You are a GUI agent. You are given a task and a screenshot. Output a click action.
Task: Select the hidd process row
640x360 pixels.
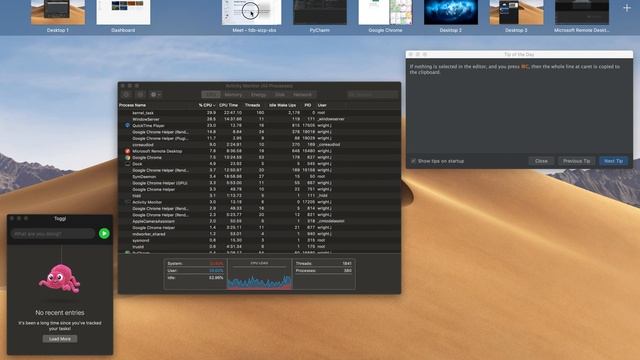(x=259, y=196)
